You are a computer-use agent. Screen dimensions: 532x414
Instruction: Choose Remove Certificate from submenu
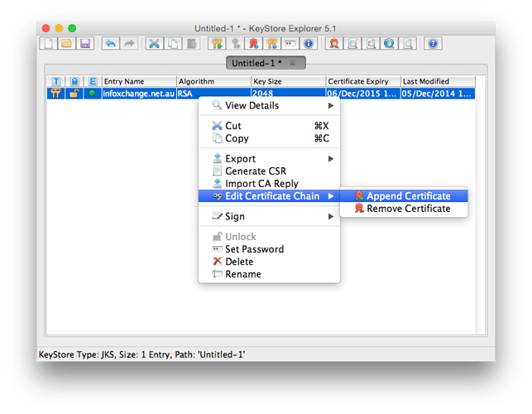point(404,209)
